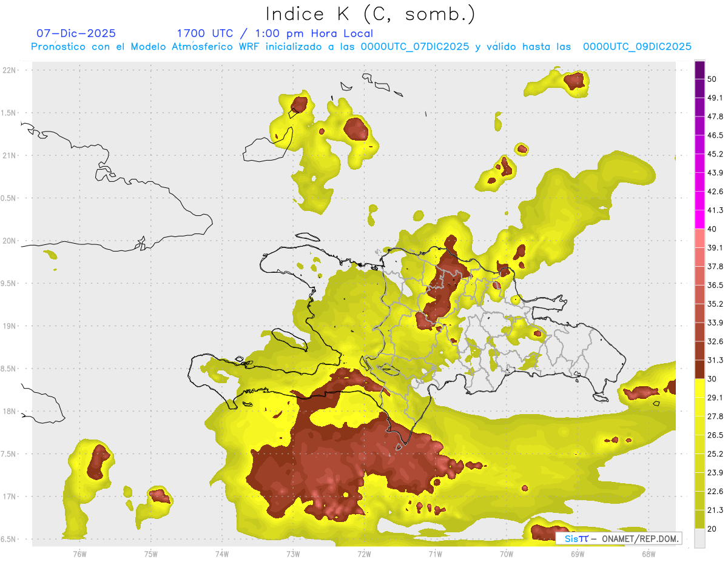Click the 'SisTT - ONAMET/REP.DOM.' credit label
The width and height of the screenshot is (728, 562).
tap(618, 538)
